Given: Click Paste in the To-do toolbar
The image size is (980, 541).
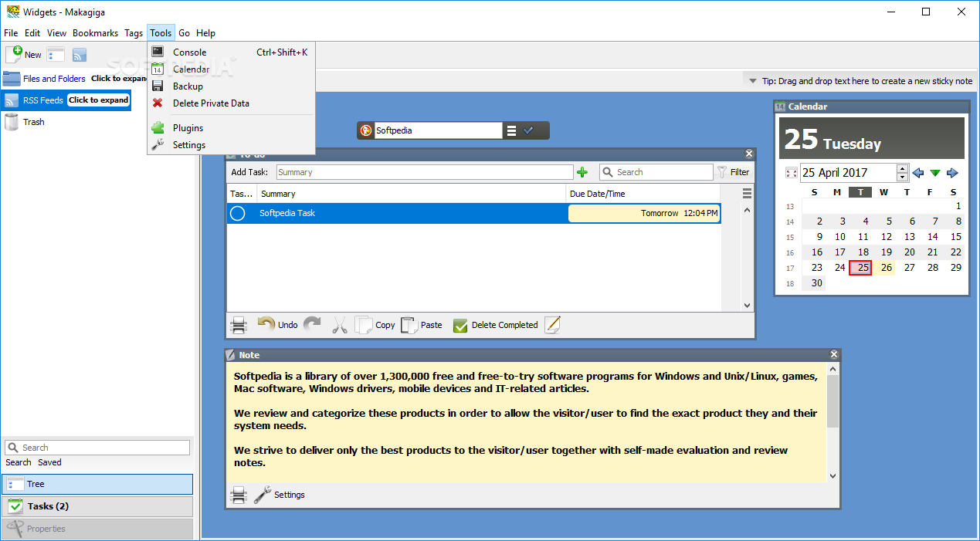Looking at the screenshot, I should point(422,325).
